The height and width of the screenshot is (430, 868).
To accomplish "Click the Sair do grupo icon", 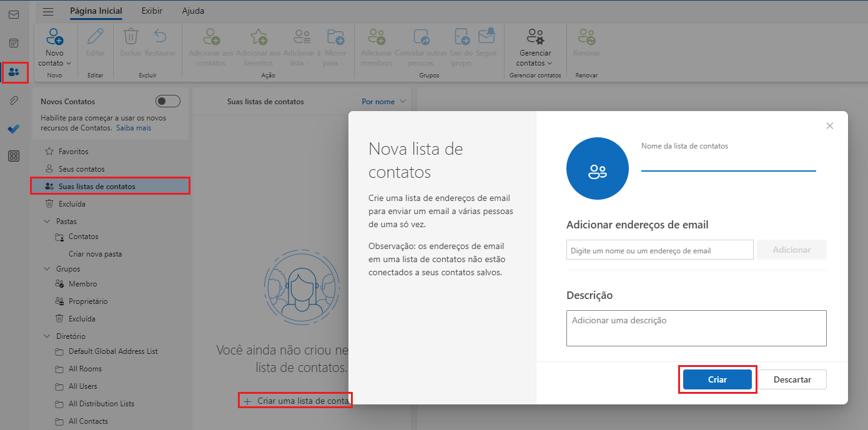I will 462,36.
